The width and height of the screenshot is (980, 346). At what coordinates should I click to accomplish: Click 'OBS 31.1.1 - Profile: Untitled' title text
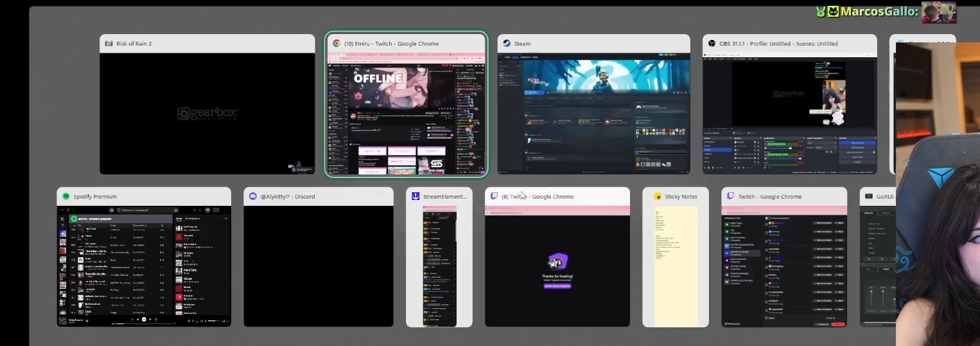point(778,44)
